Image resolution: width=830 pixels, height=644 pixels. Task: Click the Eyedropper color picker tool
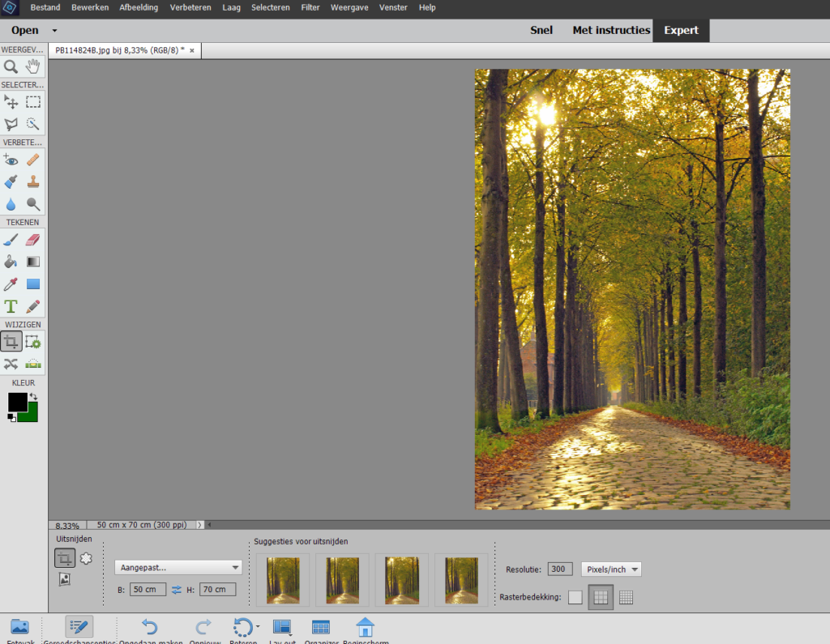11,284
